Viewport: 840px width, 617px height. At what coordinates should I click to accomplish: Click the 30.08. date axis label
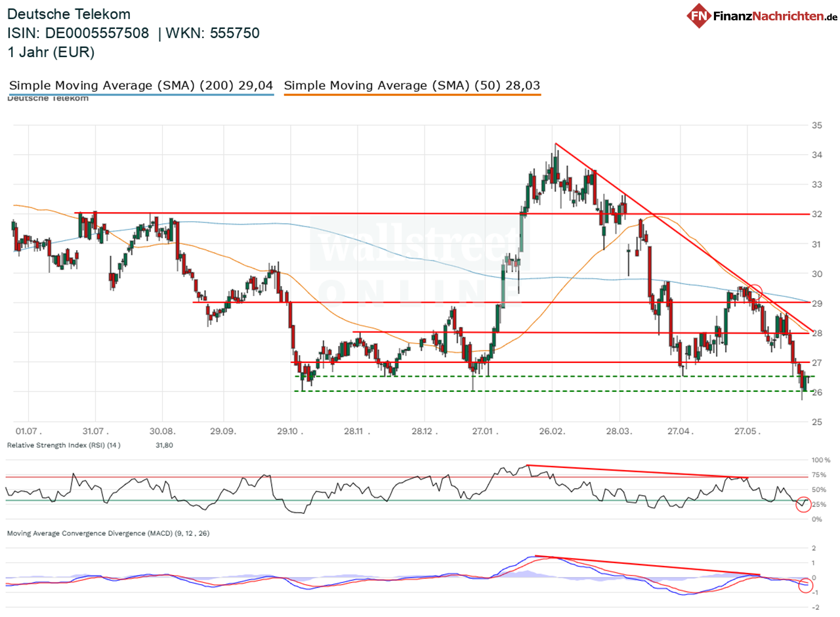(161, 431)
